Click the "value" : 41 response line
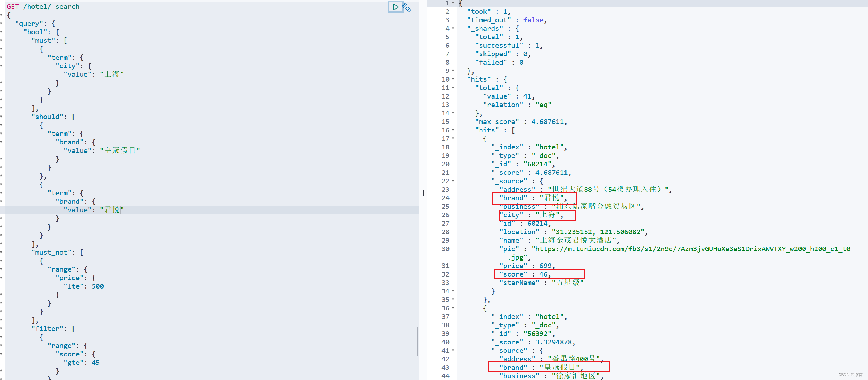The height and width of the screenshot is (380, 868). point(509,96)
